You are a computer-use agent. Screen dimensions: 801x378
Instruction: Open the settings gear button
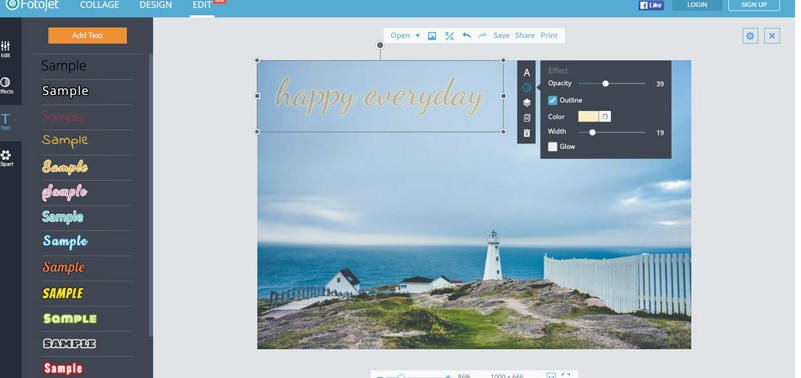pos(750,36)
